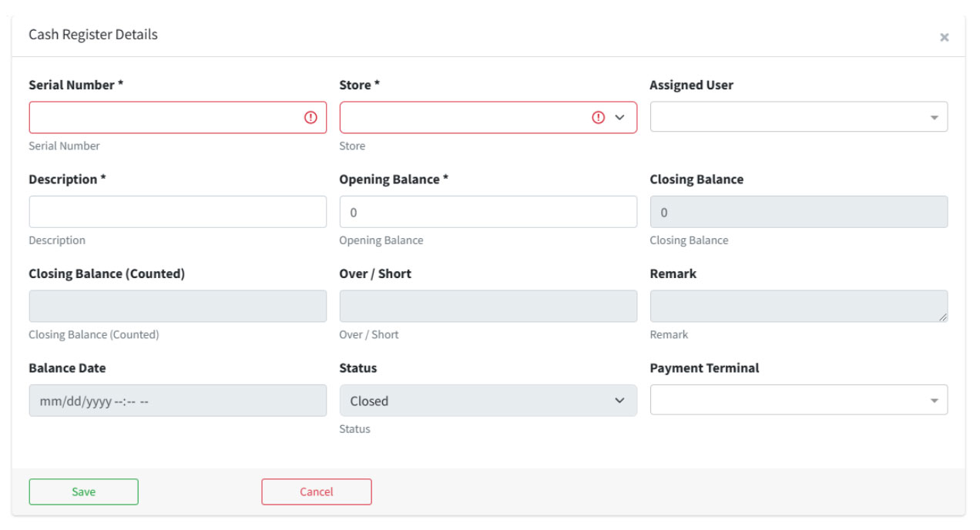Screen dimensions: 980x530
Task: Grab the Remark textarea resize handle
Action: [943, 317]
